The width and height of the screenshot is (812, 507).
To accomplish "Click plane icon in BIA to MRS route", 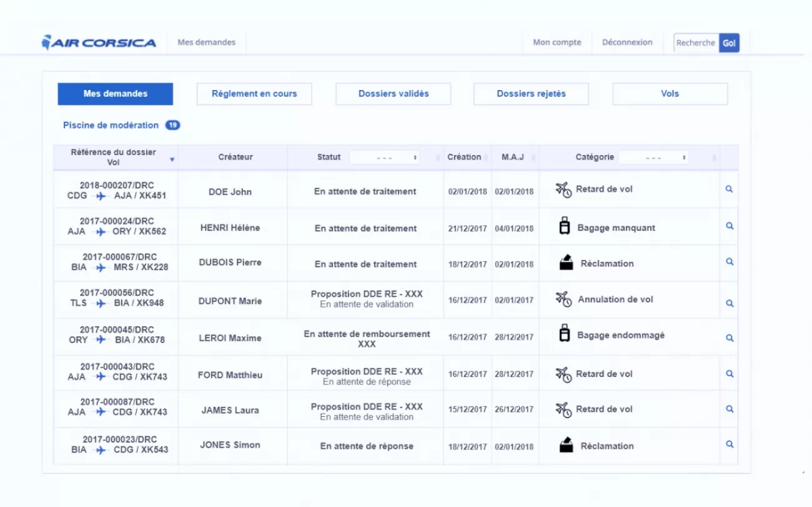I will click(101, 268).
